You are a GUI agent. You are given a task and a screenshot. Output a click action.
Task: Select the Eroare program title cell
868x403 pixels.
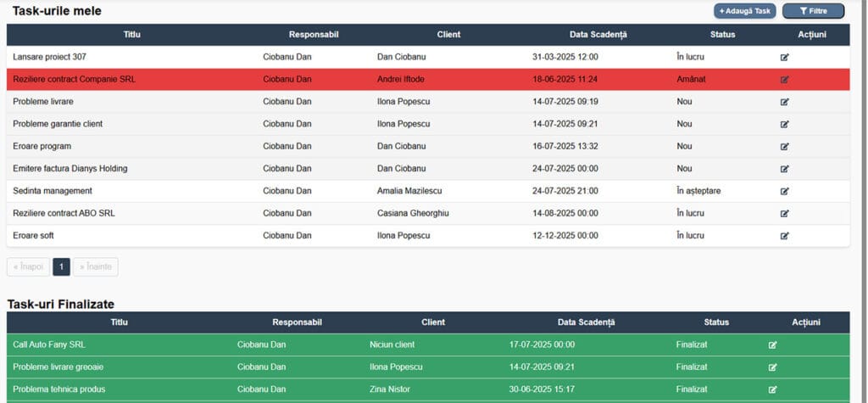click(42, 146)
